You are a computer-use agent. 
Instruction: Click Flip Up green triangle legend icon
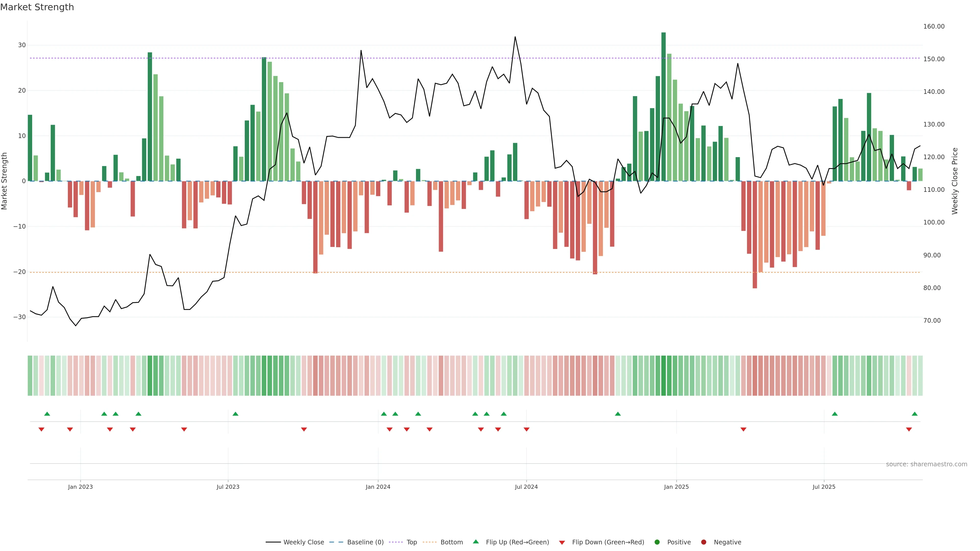475,542
